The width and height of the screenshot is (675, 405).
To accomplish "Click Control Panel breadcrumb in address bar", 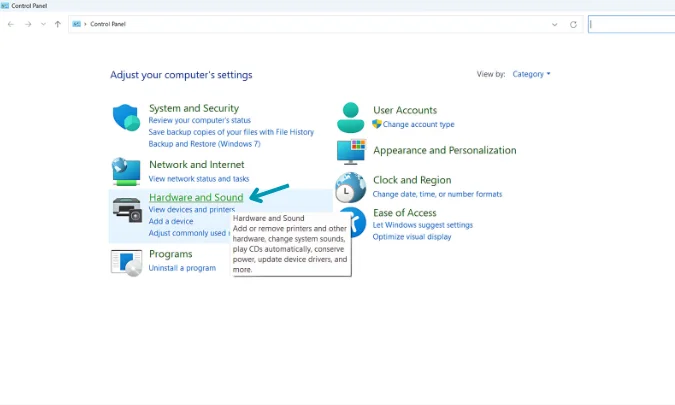I will pos(108,24).
